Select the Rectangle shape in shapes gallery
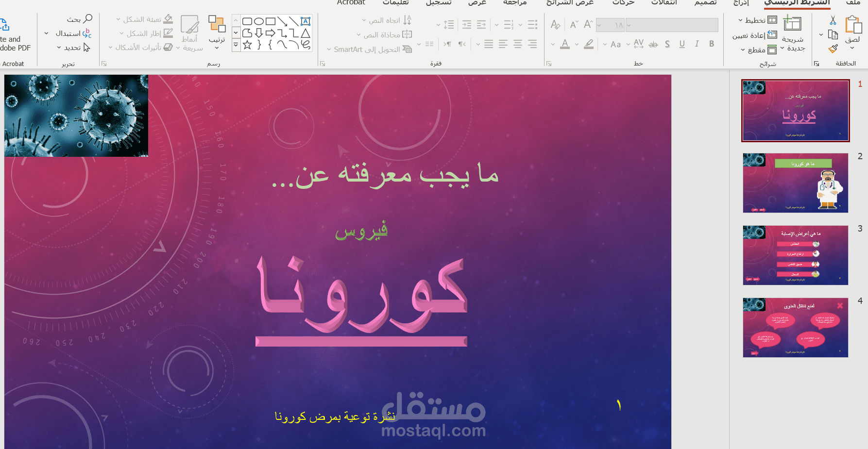Screen dimensions: 868x449 click(271, 21)
